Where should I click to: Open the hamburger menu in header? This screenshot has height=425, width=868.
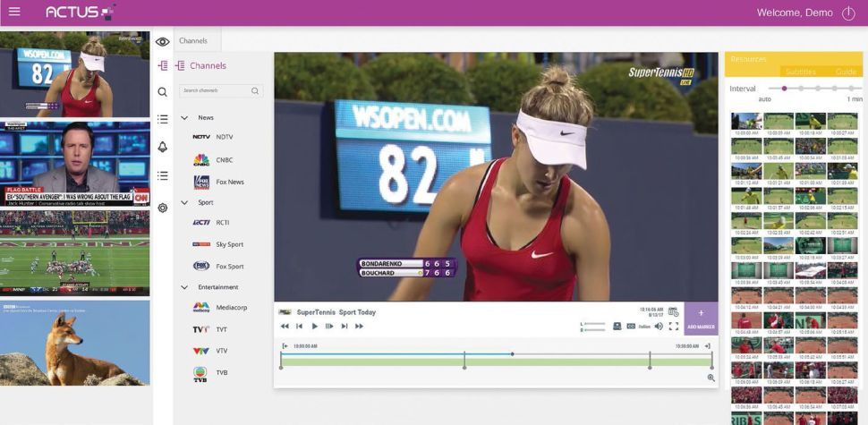pyautogui.click(x=14, y=13)
